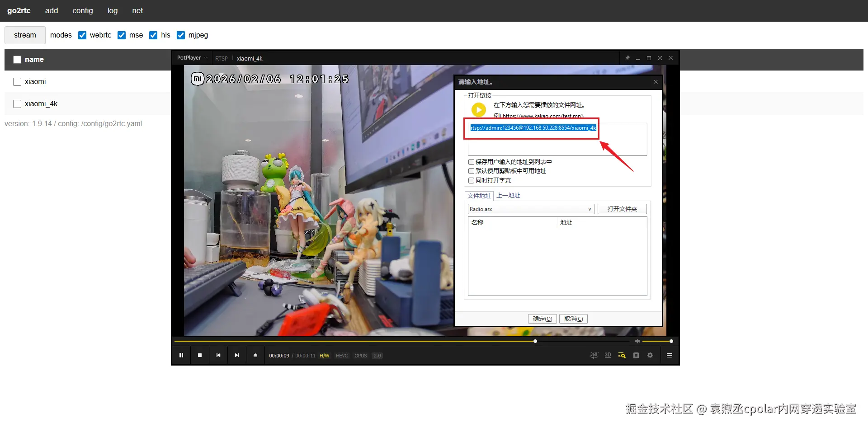Click the PotPlayer volume slider handle
This screenshot has width=868, height=427.
tap(671, 341)
